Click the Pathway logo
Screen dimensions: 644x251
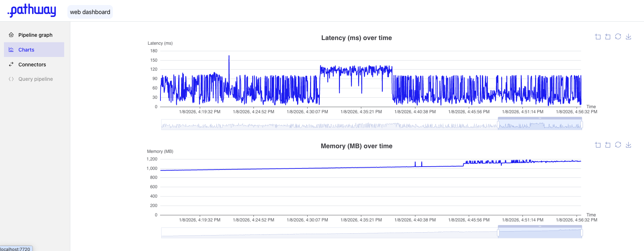(32, 10)
